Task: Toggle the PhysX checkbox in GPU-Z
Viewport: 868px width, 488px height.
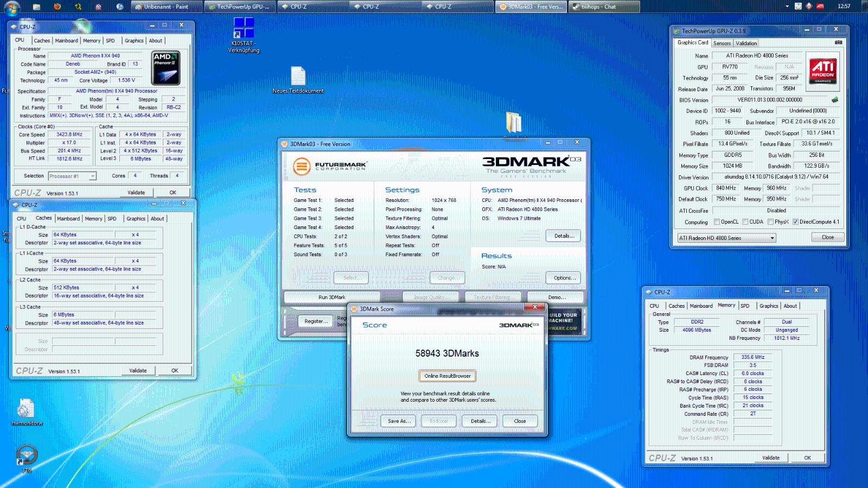Action: click(x=770, y=222)
